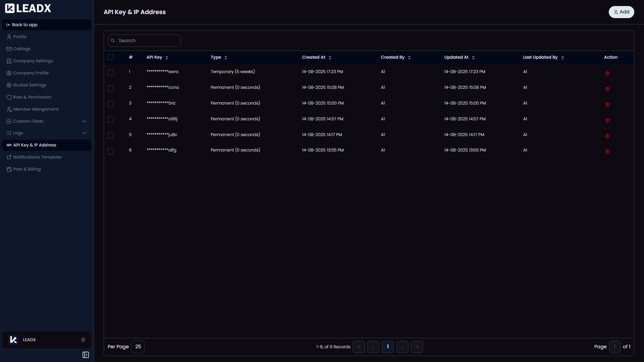The width and height of the screenshot is (644, 362).
Task: Click the Add button to create an API key
Action: click(x=621, y=12)
